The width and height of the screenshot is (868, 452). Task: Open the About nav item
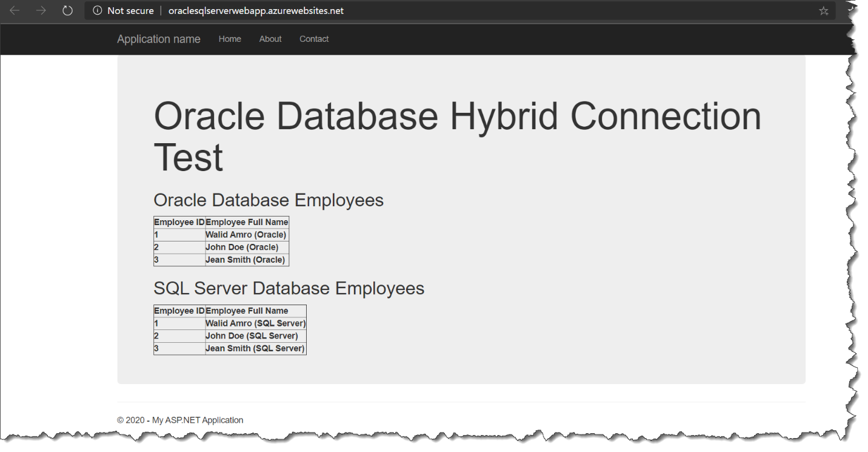270,39
